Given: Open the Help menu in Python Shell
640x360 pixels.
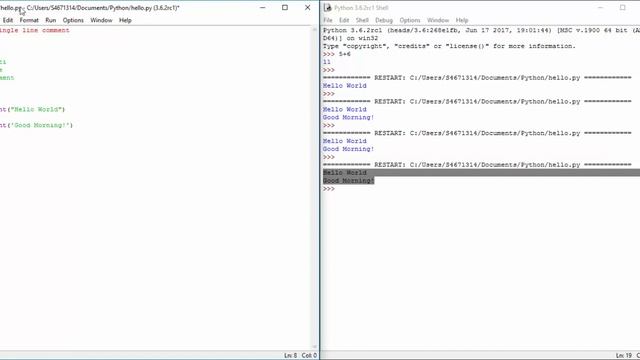Looking at the screenshot, I should pos(462,20).
